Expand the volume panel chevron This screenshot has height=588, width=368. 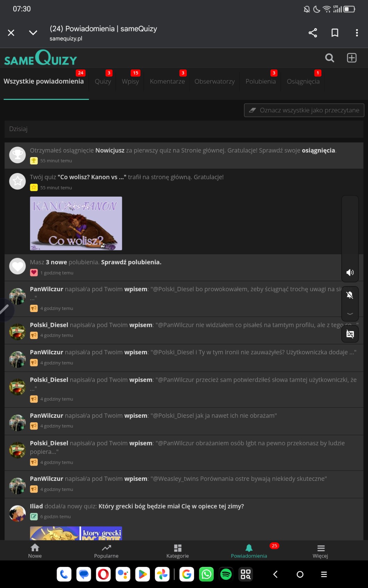pyautogui.click(x=350, y=314)
